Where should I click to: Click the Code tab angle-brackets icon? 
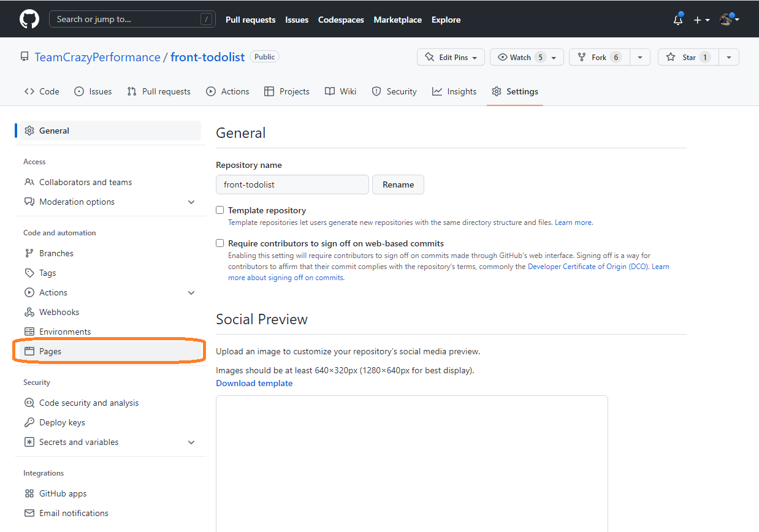pos(29,91)
